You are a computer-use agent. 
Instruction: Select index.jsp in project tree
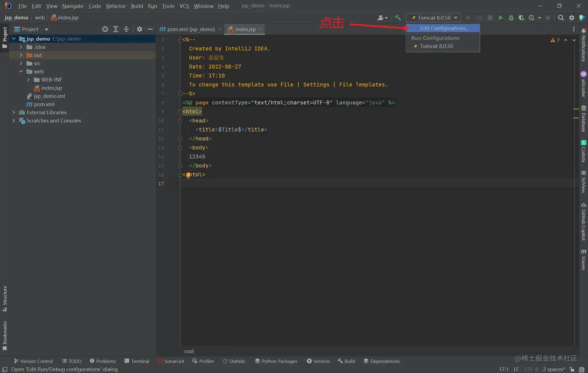click(x=51, y=88)
